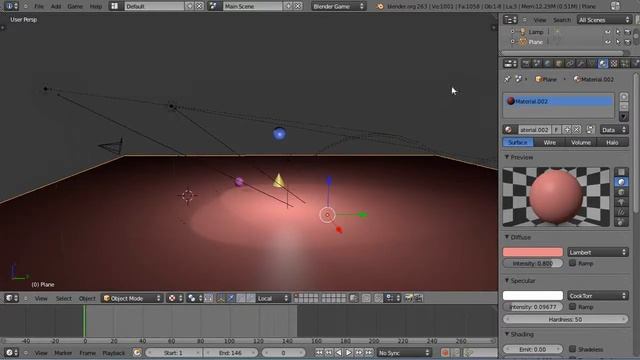Toggle the properties pin icon
The height and width of the screenshot is (360, 640).
[507, 79]
